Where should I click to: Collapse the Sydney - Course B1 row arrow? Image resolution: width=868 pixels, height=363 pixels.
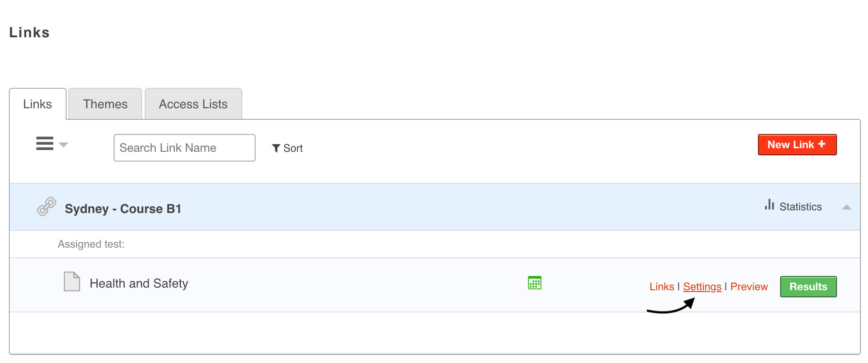pos(846,207)
